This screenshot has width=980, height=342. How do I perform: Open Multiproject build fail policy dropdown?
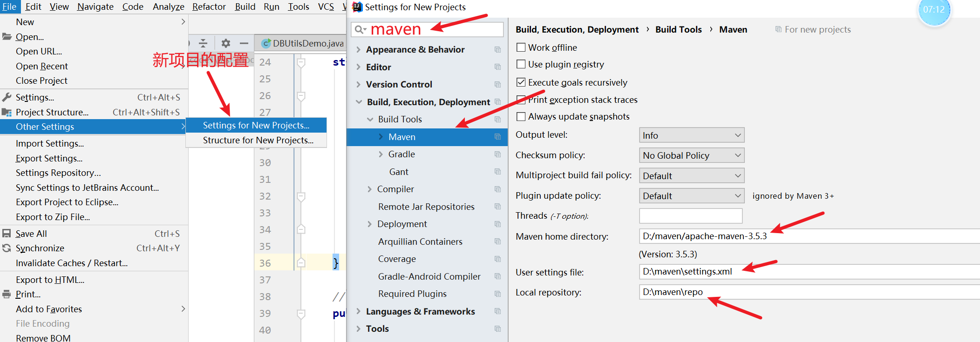[x=692, y=176]
